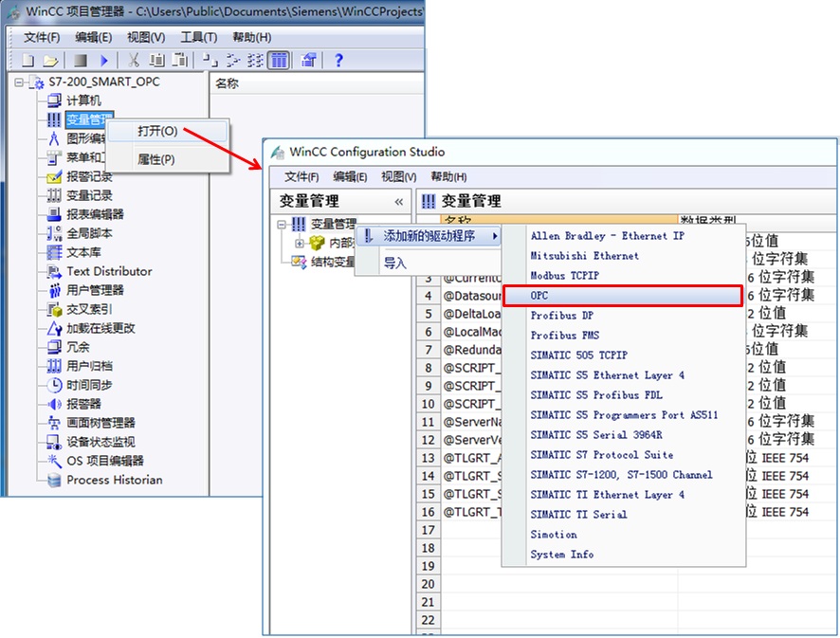Click the Properties icon beside help
Image resolution: width=840 pixels, height=638 pixels.
(x=309, y=60)
